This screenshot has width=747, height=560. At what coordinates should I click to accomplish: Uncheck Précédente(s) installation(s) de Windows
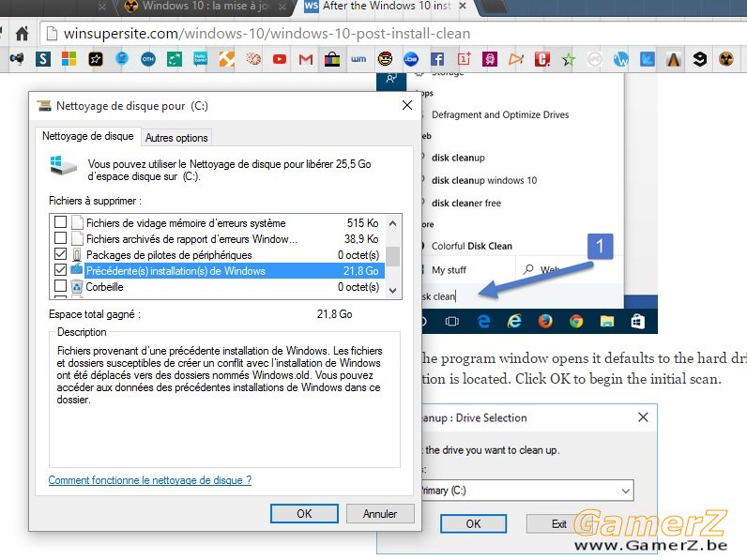[x=60, y=270]
